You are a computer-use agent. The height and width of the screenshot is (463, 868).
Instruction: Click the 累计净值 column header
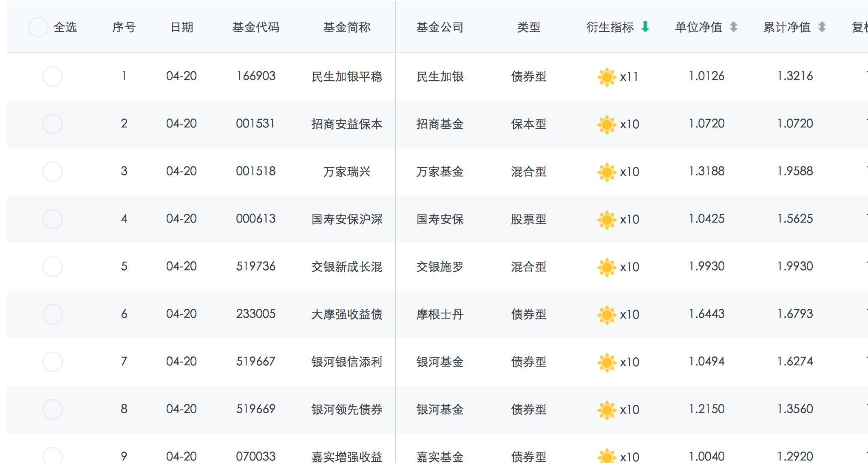[x=787, y=27]
